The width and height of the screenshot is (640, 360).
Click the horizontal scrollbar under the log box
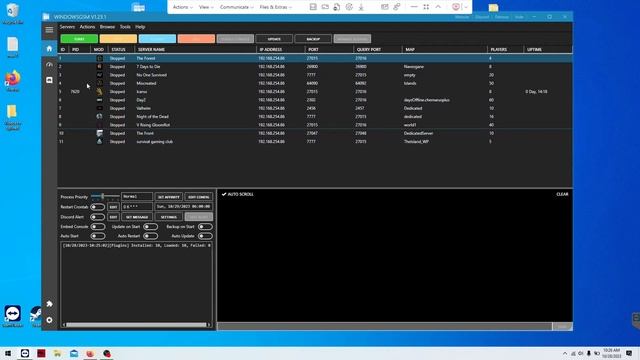click(x=136, y=325)
